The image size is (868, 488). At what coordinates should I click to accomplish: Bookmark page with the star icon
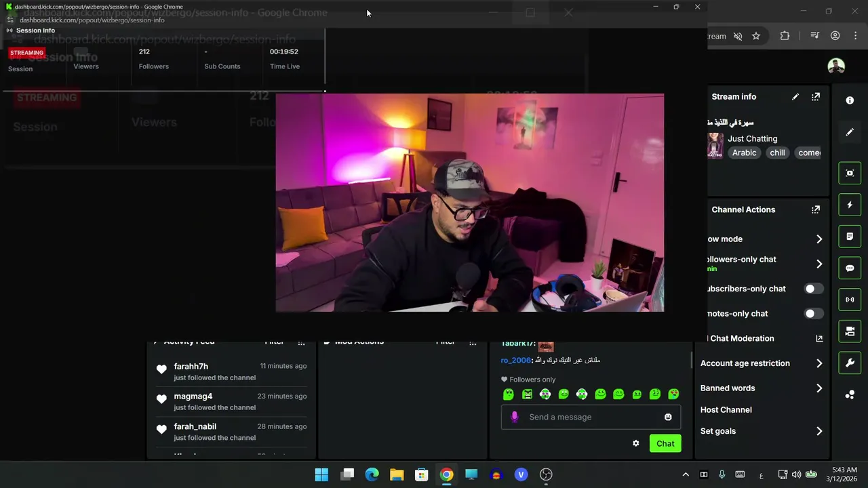tap(756, 36)
